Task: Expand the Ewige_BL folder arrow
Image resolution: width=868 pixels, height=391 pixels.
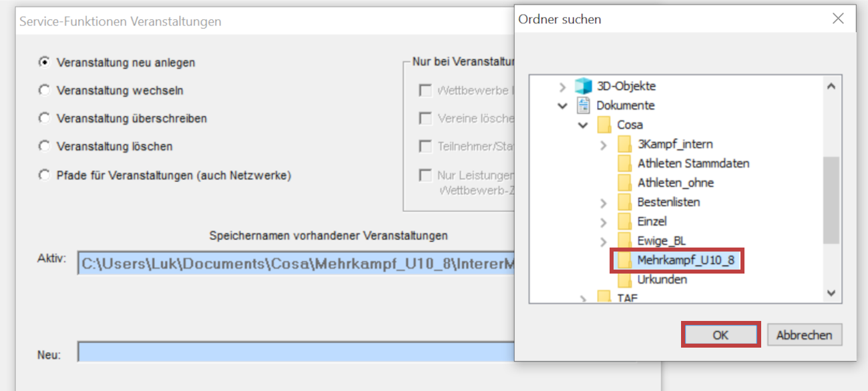Action: tap(604, 241)
